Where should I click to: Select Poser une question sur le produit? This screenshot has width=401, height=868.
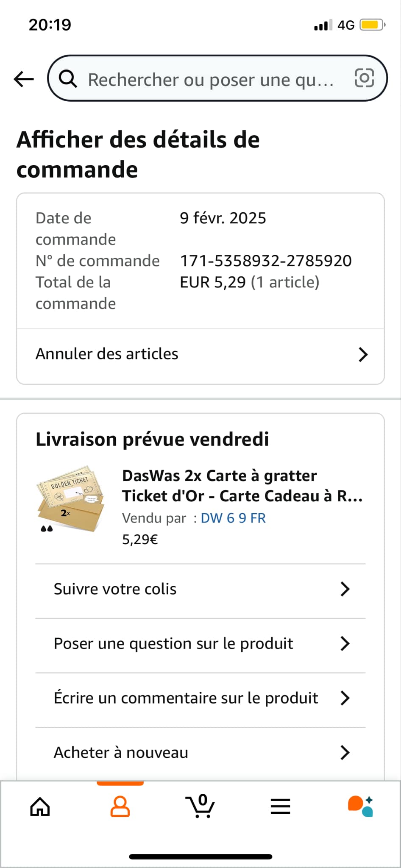(x=173, y=643)
